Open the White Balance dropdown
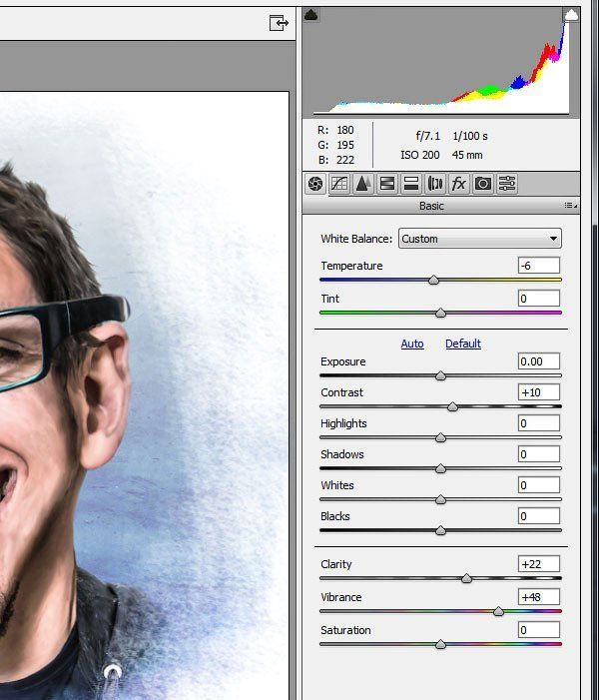The image size is (599, 700). pos(480,239)
